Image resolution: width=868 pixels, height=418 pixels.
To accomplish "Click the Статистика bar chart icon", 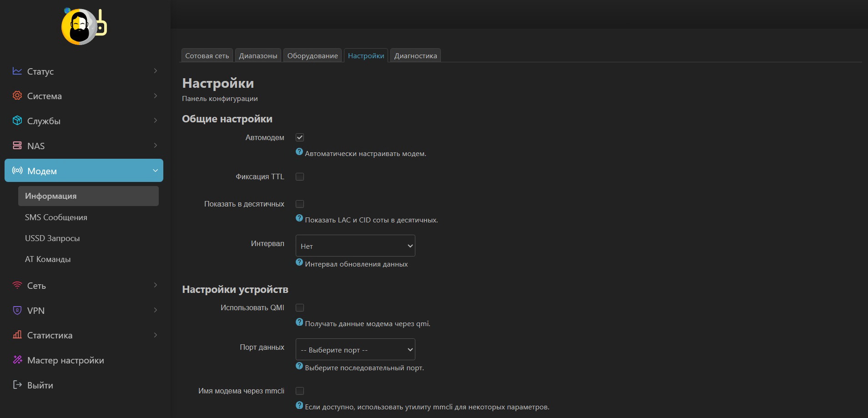I will pos(17,335).
